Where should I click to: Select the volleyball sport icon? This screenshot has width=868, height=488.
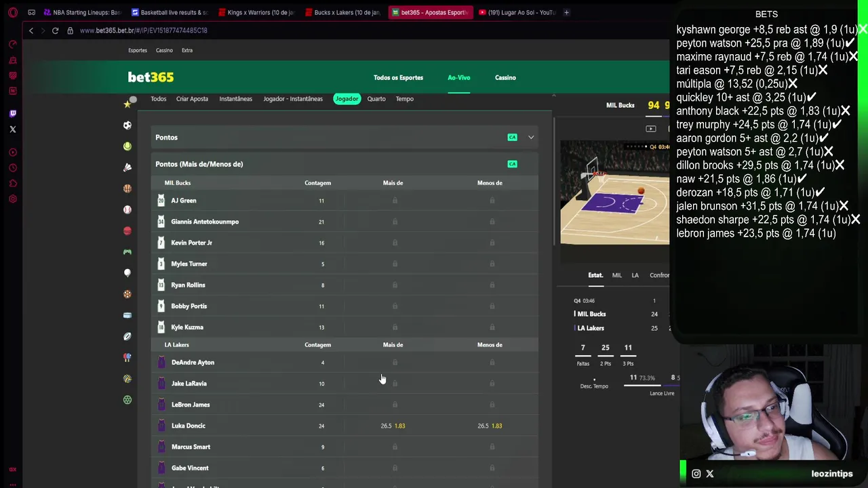tap(127, 379)
